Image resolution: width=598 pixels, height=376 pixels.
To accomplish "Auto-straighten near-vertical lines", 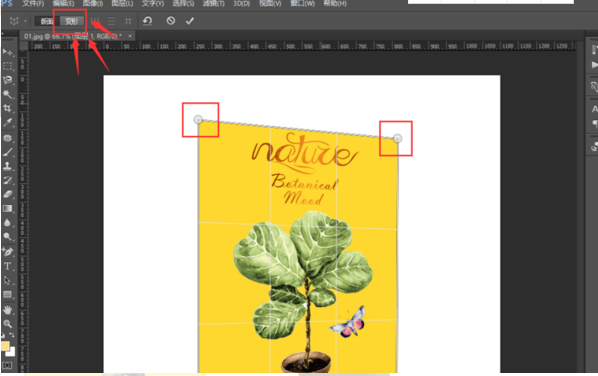I will (x=95, y=21).
